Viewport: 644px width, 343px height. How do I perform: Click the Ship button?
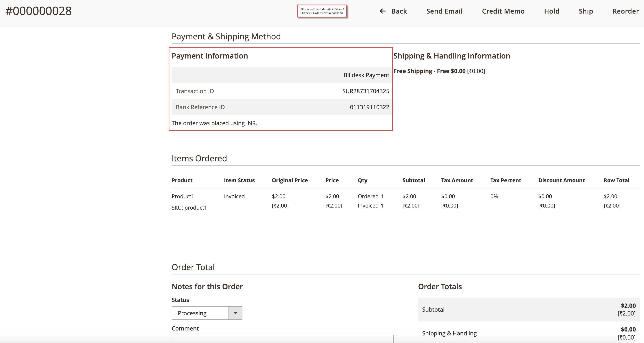coord(586,11)
